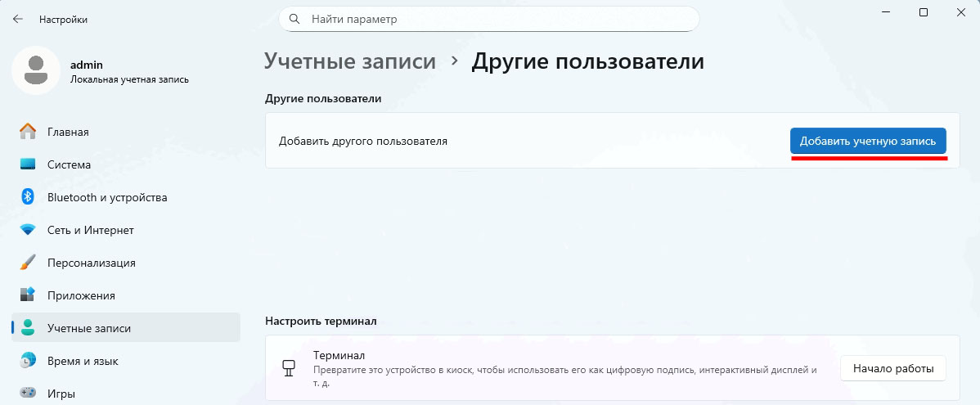Screen dimensions: 980x405
Task: Select Сеть и Интернет in sidebar
Action: click(126, 230)
